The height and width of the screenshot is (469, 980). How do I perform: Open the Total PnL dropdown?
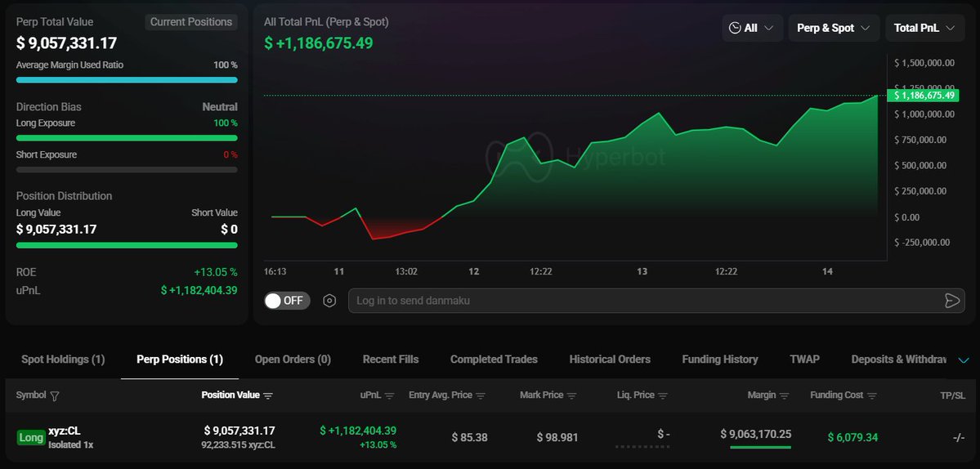pos(924,28)
